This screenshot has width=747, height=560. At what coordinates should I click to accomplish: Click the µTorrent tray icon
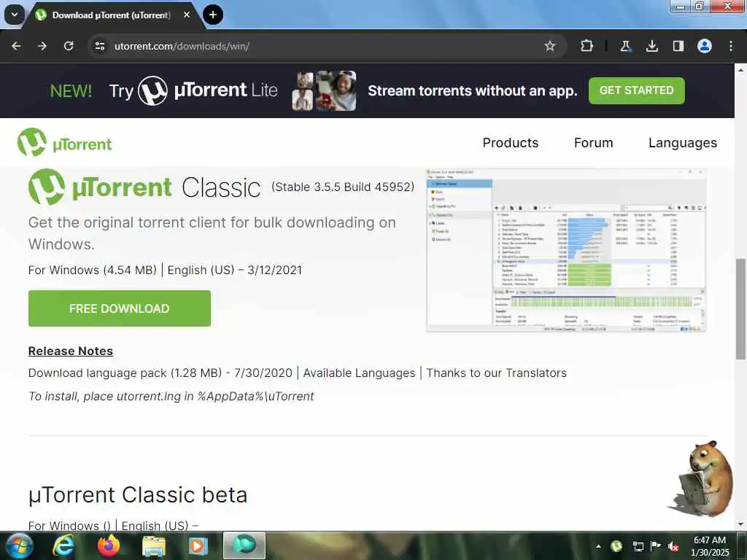(x=616, y=545)
